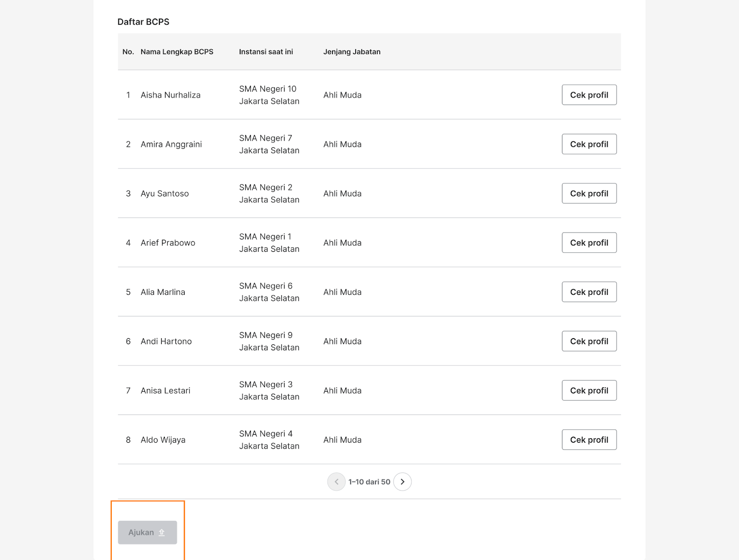Check profile for Amira Anggraini
739x560 pixels.
pyautogui.click(x=589, y=144)
